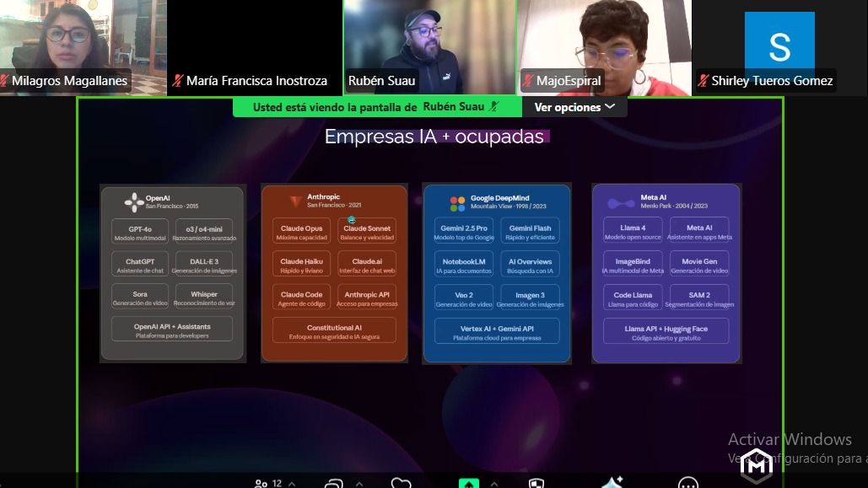
Task: Click the 'Veo 2' box
Action: click(x=464, y=298)
